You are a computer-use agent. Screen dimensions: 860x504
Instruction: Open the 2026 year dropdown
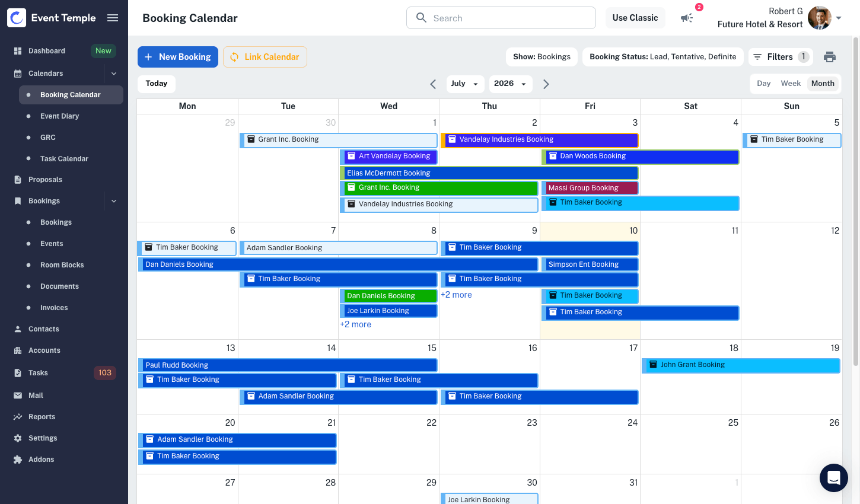pos(510,84)
